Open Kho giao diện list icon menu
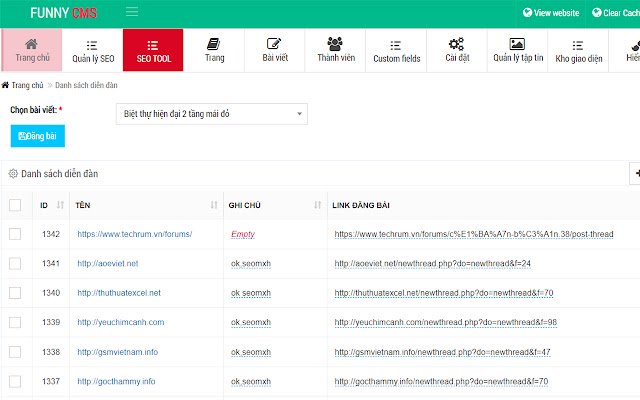Viewport: 640px width, 400px height. [578, 50]
